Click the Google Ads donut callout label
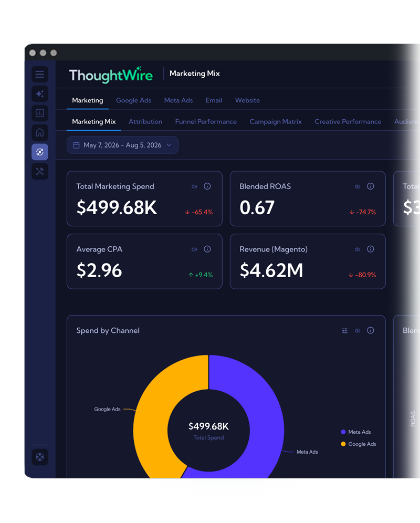 pyautogui.click(x=107, y=409)
